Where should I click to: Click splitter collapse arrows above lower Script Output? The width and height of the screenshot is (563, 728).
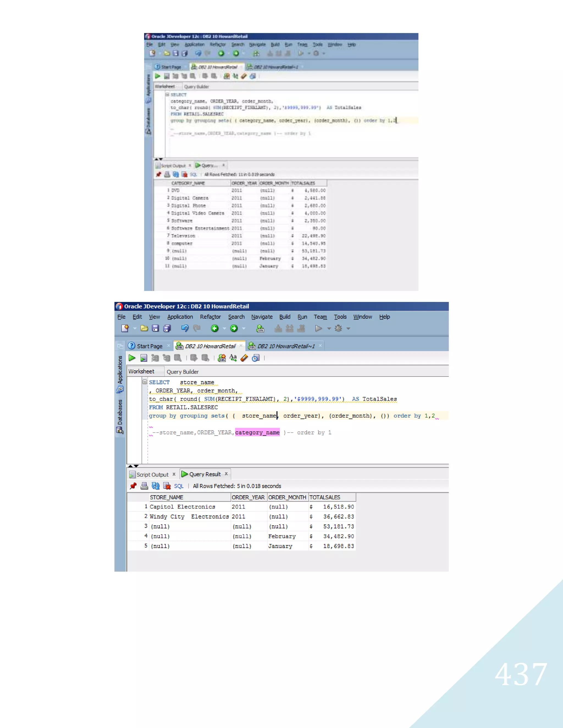(133, 466)
